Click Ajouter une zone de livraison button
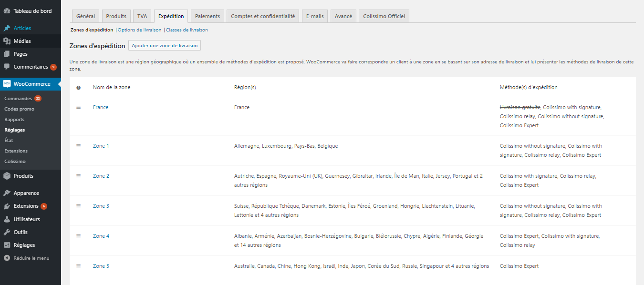644x285 pixels. click(165, 46)
